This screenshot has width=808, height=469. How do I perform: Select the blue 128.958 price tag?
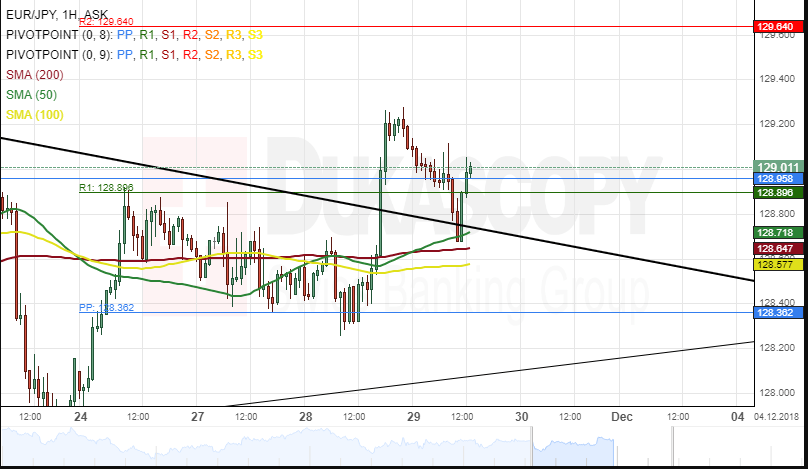point(777,179)
